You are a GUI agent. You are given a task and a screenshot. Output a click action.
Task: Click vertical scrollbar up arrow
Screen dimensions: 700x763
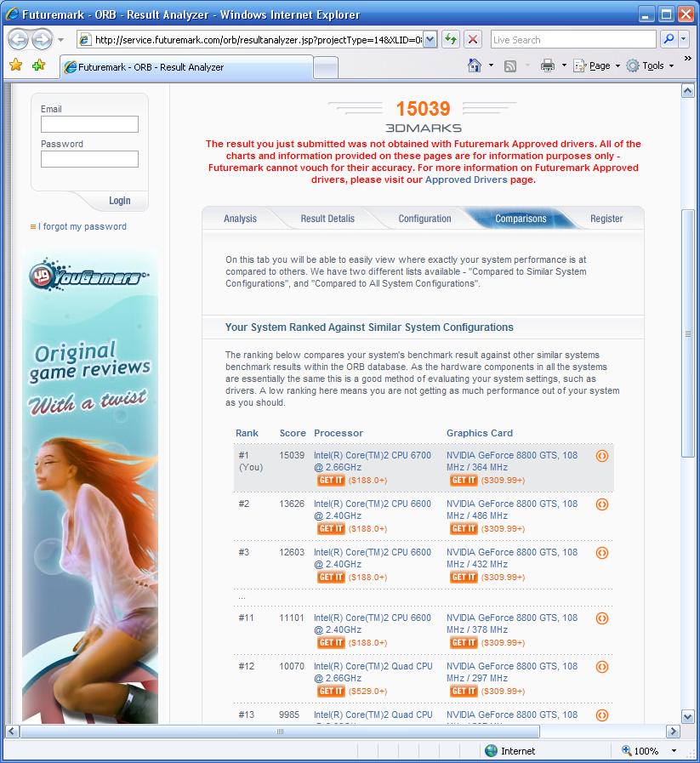coord(687,90)
